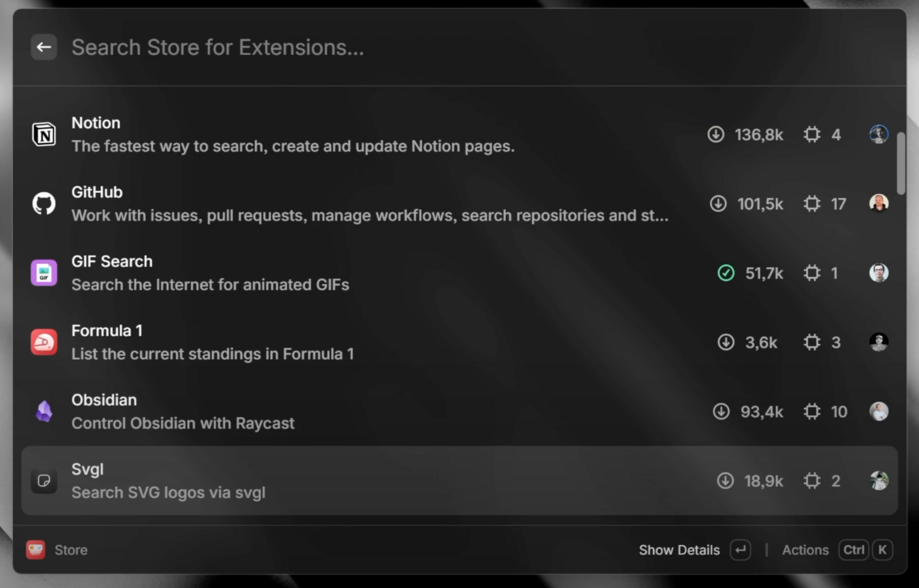Click the download icon in the Obsidian row
Image resolution: width=919 pixels, height=588 pixels.
coord(721,412)
